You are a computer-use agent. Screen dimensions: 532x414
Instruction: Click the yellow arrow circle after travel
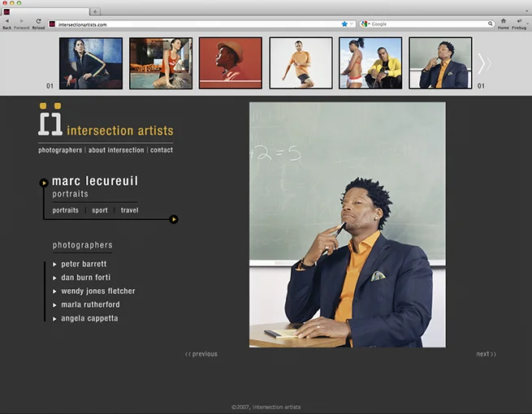pos(174,219)
